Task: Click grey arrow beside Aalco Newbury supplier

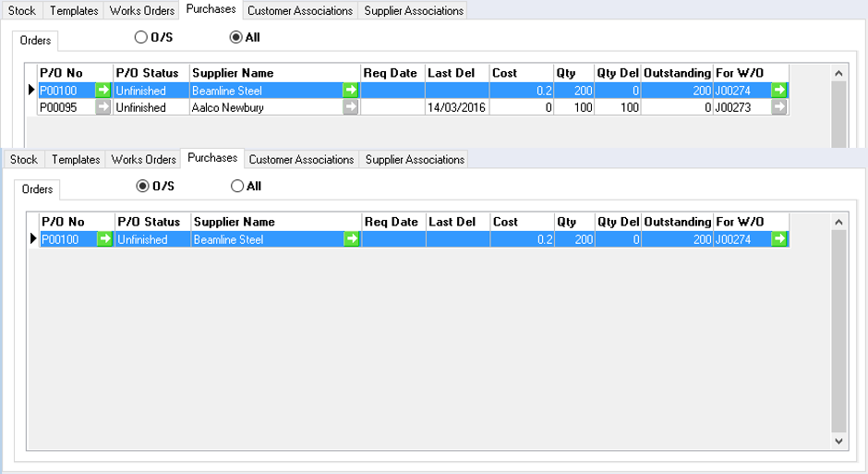Action: tap(351, 107)
